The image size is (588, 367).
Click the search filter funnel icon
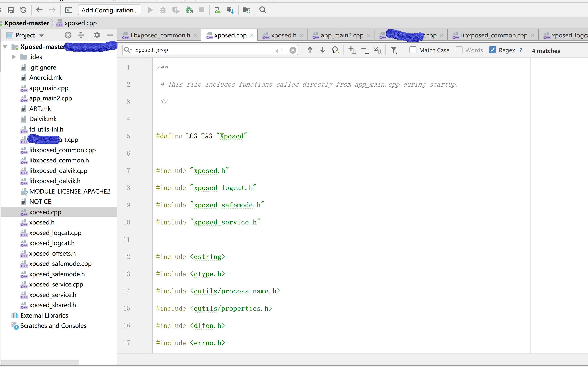pos(394,50)
